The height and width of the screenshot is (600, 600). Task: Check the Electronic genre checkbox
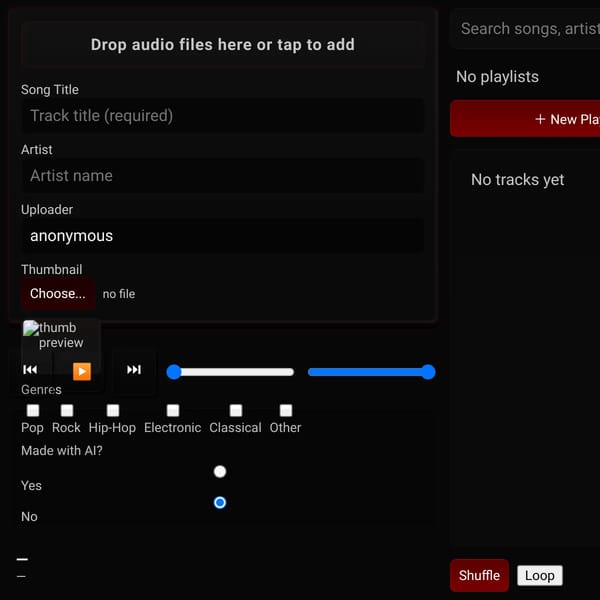173,411
